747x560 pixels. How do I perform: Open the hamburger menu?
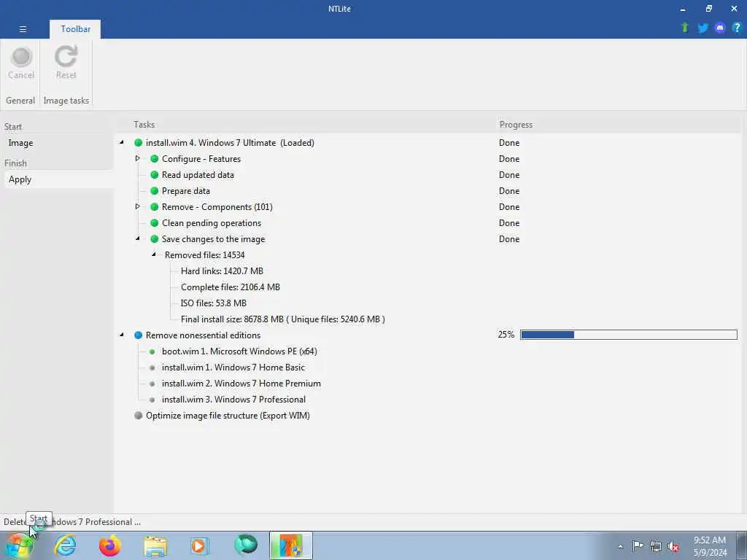coord(23,29)
